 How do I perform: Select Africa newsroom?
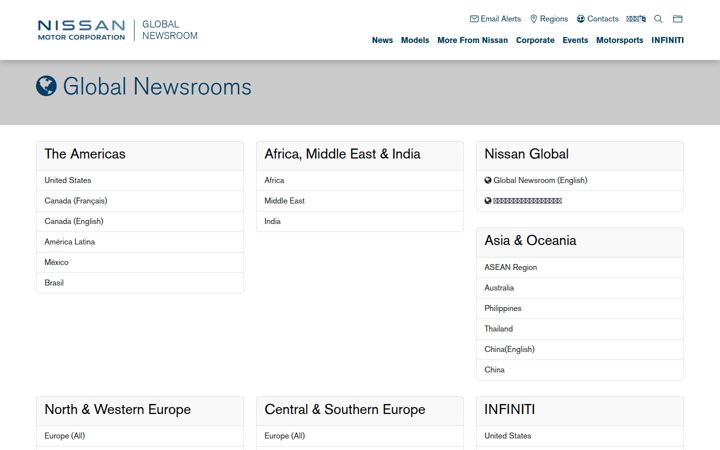360,180
